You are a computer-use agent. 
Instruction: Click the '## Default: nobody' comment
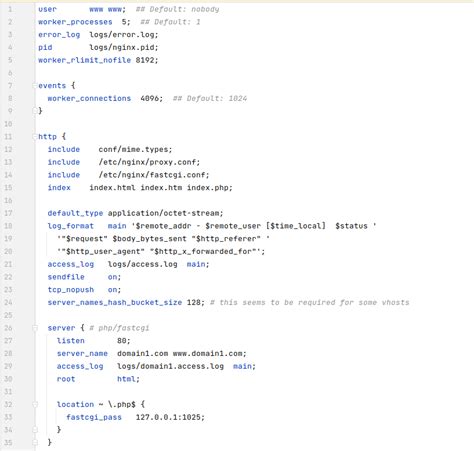point(177,9)
